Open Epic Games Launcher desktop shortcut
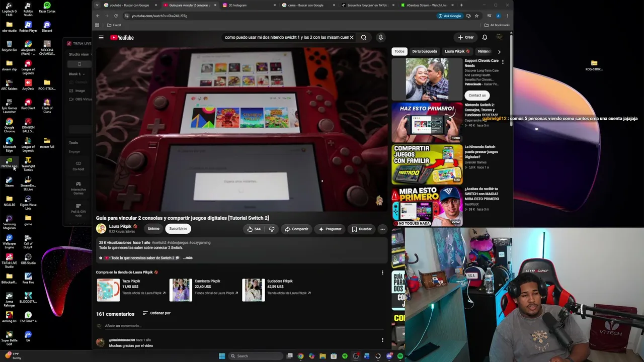644x362 pixels. [9, 106]
